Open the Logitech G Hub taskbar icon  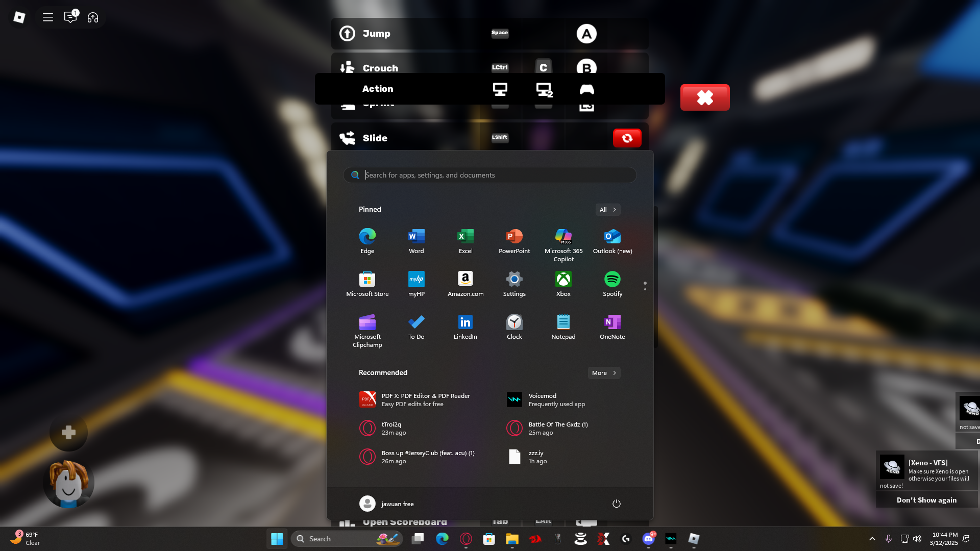point(626,539)
